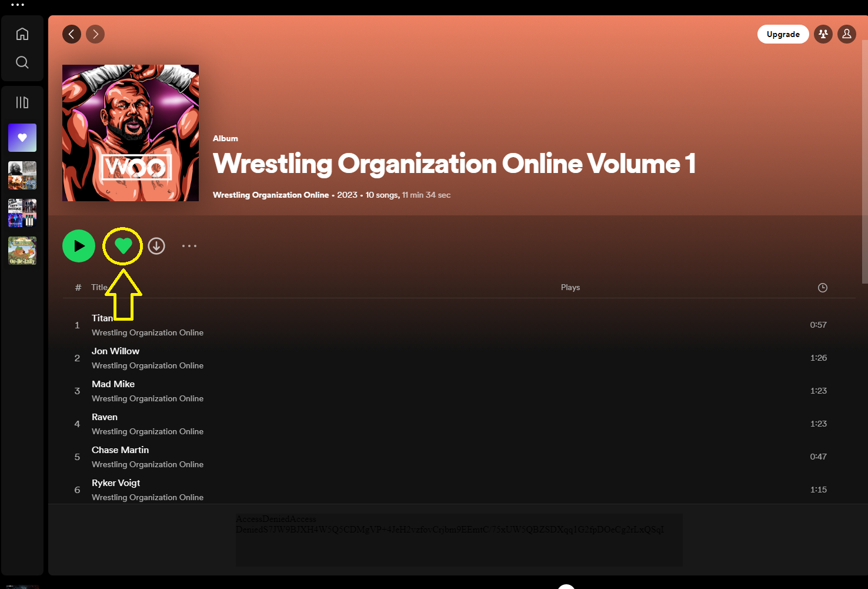Click the 1:23 duration in Raven row

tap(819, 424)
